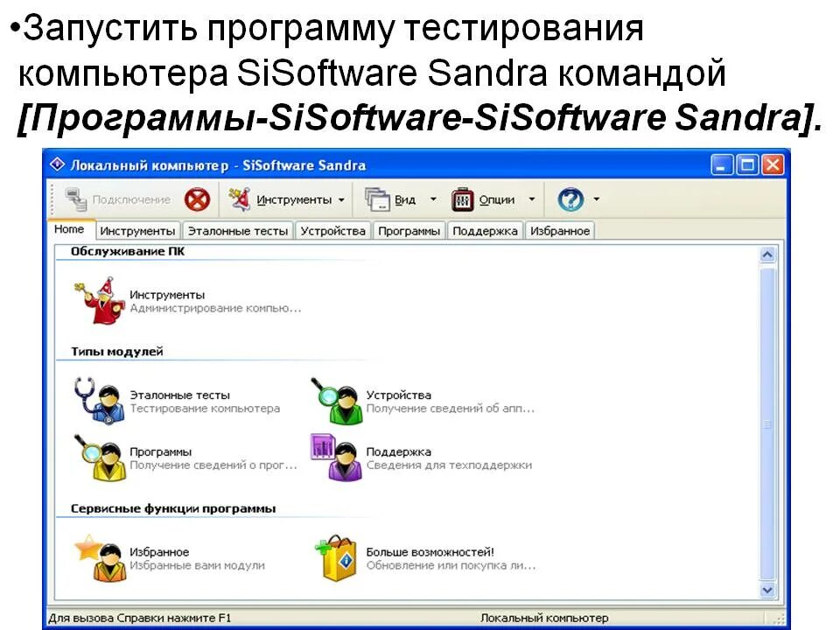The width and height of the screenshot is (840, 630).
Task: Click the Инструменты toolbar label
Action: point(294,199)
